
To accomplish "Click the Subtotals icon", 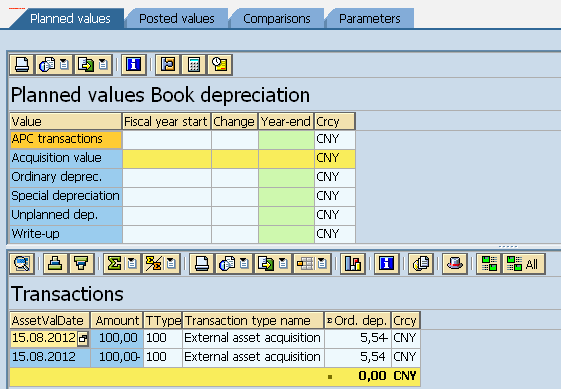I will (154, 264).
